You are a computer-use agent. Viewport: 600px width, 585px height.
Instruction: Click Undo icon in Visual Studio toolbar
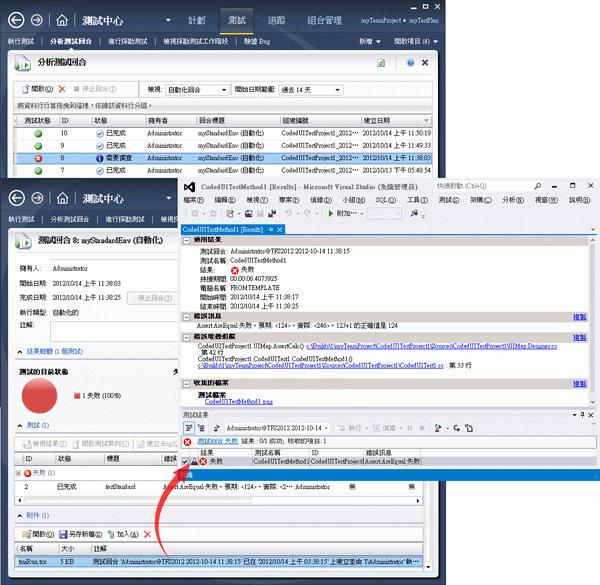[x=288, y=213]
